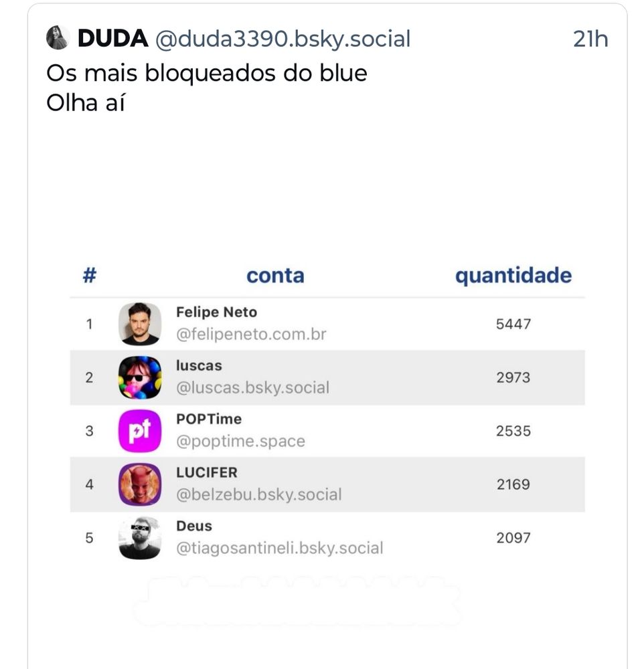Click the pink POPTime logo icon
The width and height of the screenshot is (644, 669).
pos(140,431)
